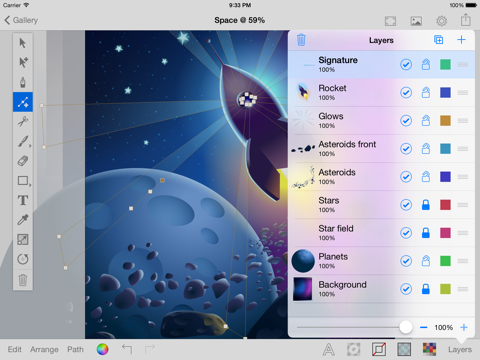Duplicate layer using the copy icon

(x=439, y=40)
